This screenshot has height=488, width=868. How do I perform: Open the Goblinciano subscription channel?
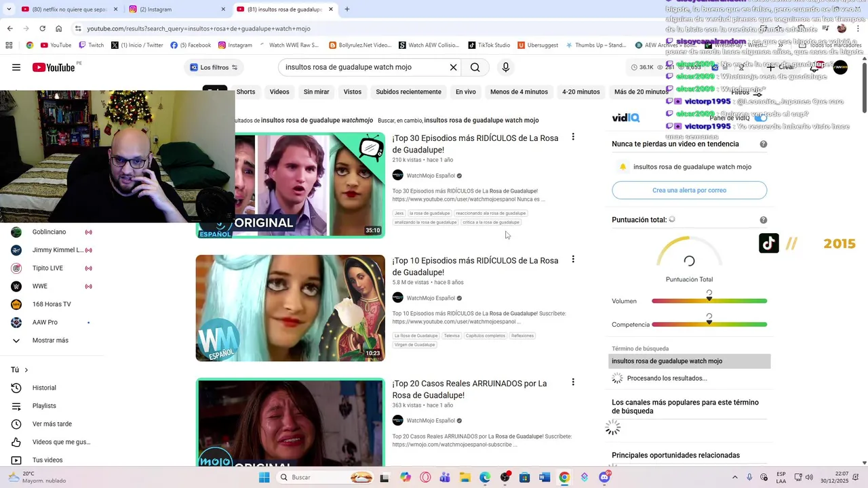pyautogui.click(x=50, y=232)
